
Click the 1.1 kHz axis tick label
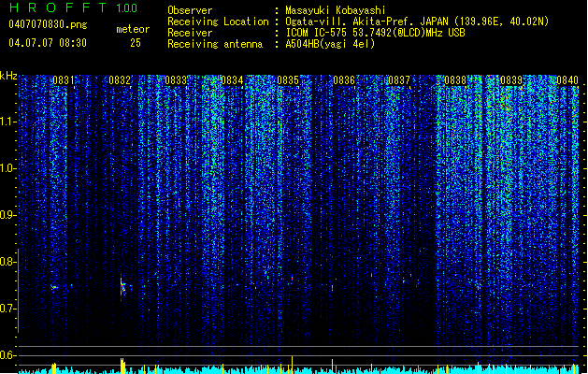[7, 122]
